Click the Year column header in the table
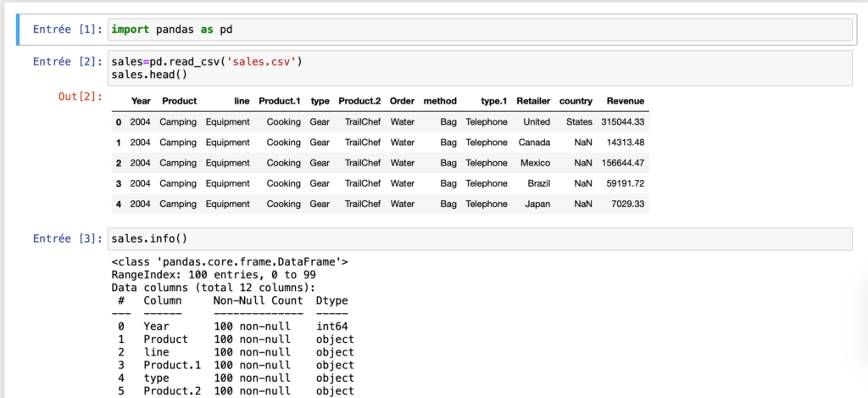Viewport: 868px width, 398px height. click(141, 101)
